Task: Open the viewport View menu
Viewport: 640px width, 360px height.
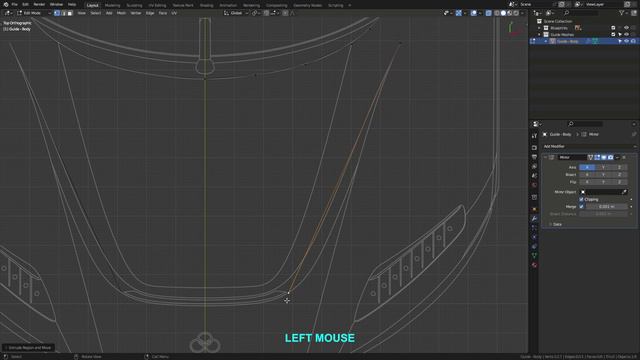Action: (82, 13)
